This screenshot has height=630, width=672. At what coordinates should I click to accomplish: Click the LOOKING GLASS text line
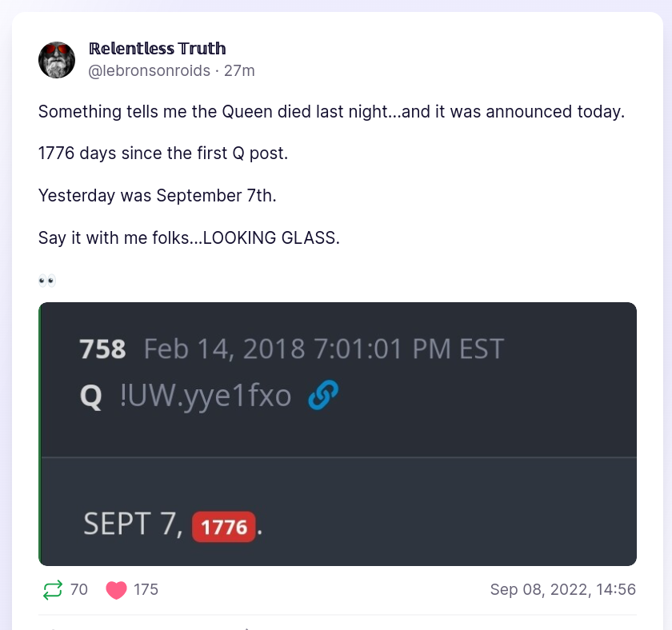click(189, 238)
